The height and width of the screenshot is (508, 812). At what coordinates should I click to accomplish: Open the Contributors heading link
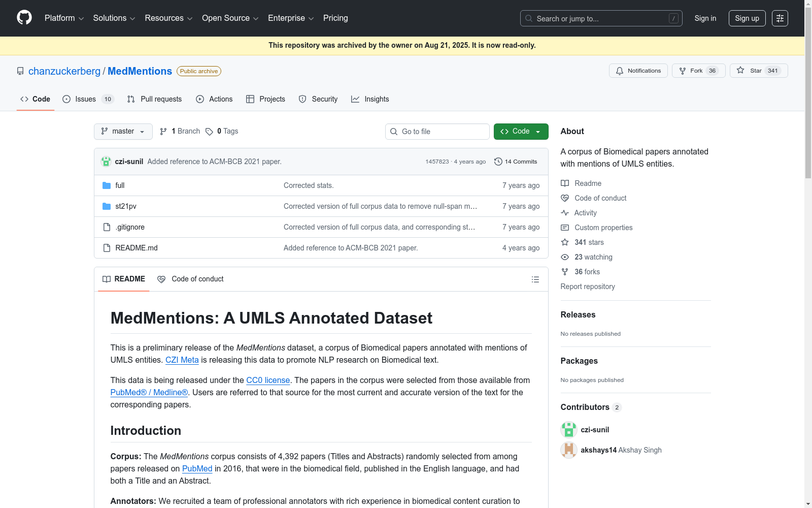click(591, 407)
